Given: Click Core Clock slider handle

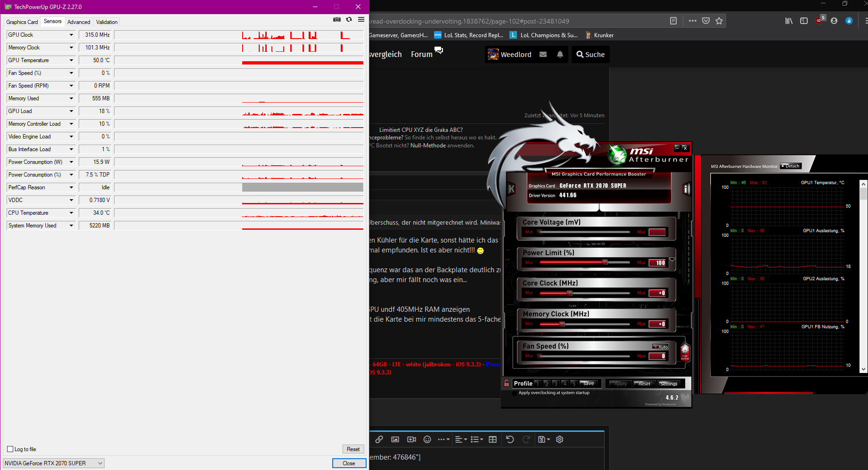Looking at the screenshot, I should pyautogui.click(x=570, y=293).
